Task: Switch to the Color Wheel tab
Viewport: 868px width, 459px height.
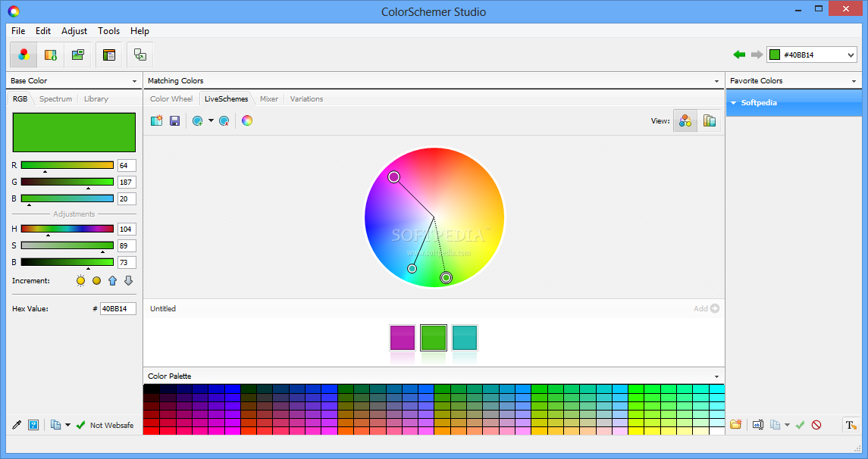Action: point(171,99)
